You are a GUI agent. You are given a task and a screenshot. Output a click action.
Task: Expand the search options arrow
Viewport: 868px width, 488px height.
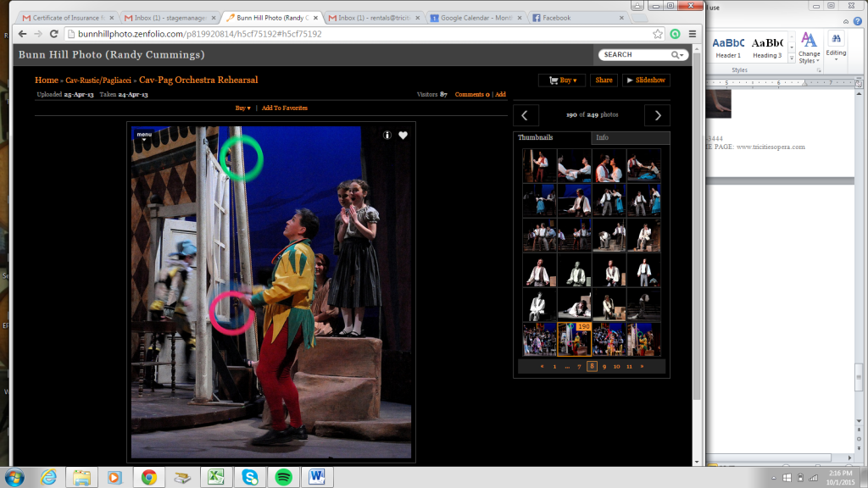679,55
